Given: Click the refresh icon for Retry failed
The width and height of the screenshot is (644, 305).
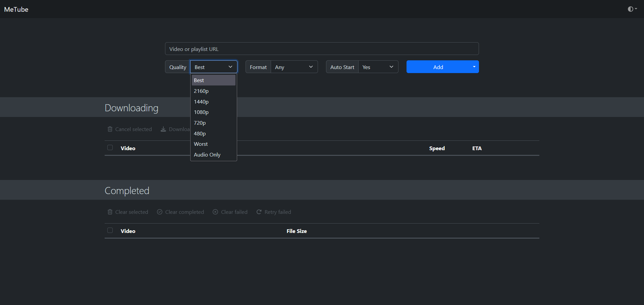Looking at the screenshot, I should pyautogui.click(x=259, y=212).
